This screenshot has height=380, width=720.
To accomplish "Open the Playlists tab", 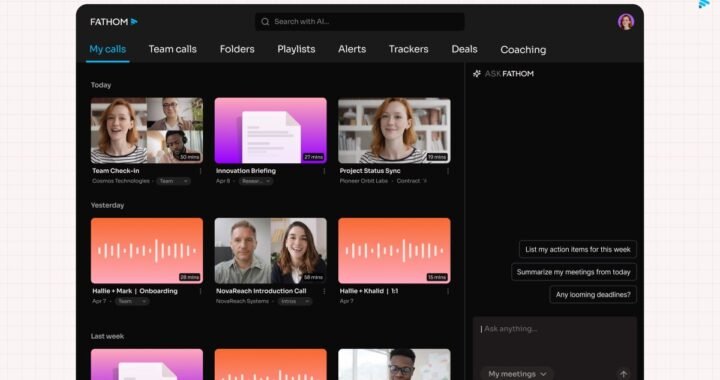I will pyautogui.click(x=296, y=49).
